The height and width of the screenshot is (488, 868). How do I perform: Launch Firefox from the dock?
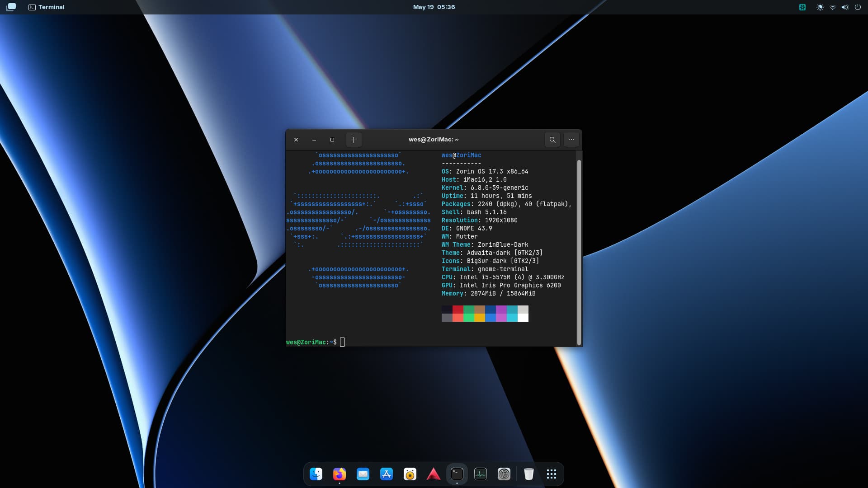click(x=340, y=474)
